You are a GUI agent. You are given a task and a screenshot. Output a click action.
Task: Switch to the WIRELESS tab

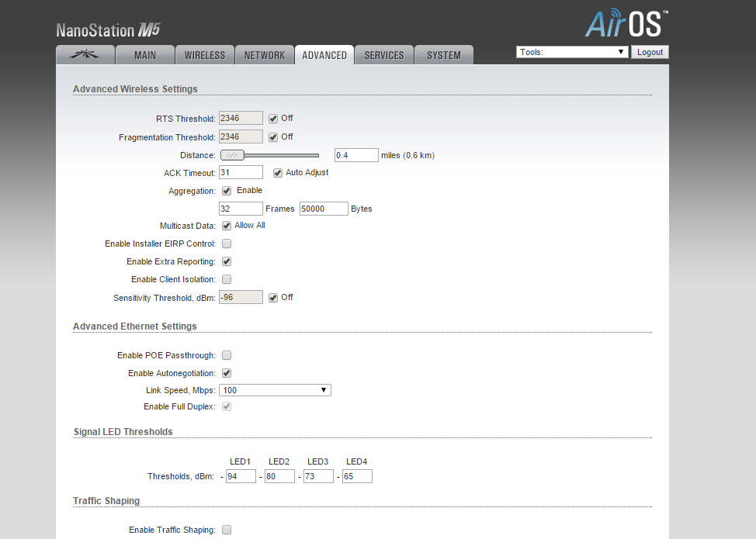pos(205,55)
